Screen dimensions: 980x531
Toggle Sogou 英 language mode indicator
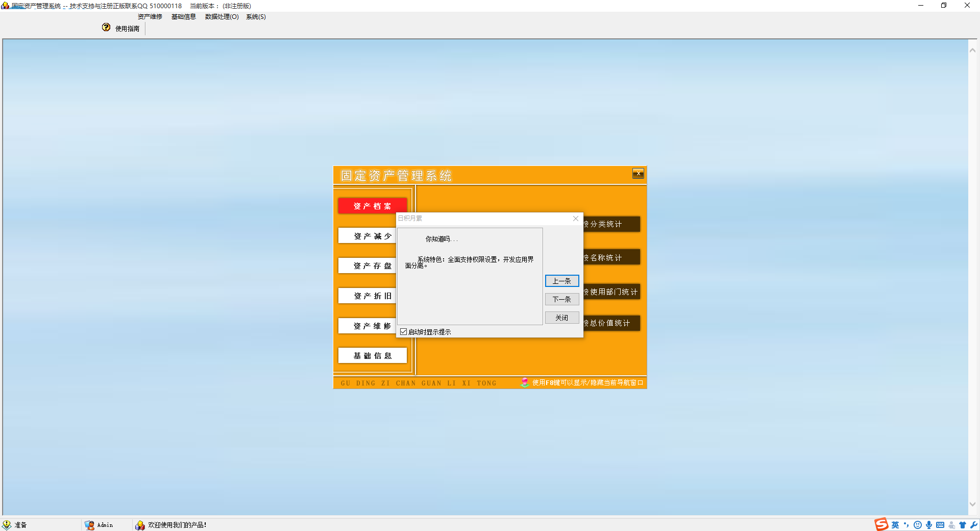(x=895, y=525)
